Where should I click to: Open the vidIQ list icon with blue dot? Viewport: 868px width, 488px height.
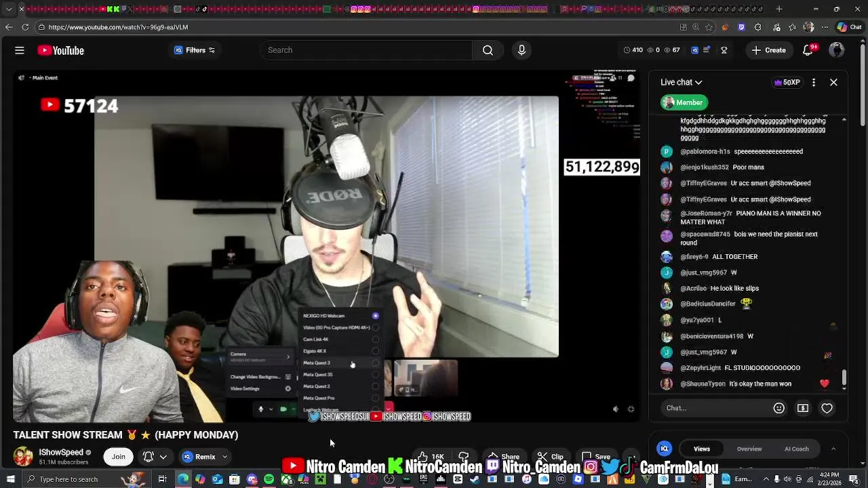click(707, 50)
